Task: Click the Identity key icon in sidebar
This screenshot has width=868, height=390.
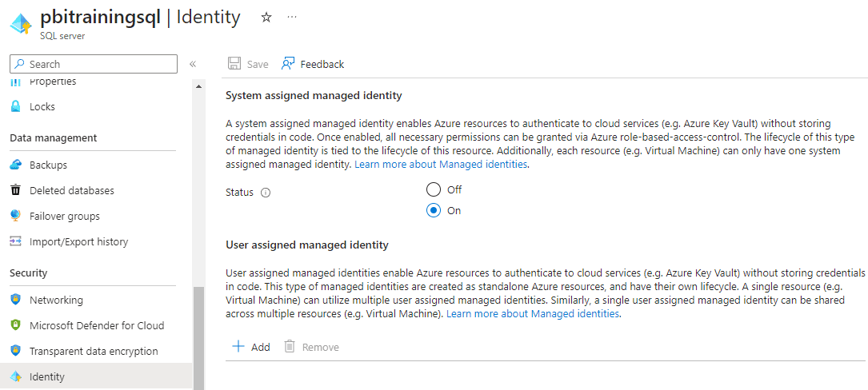Action: [16, 376]
